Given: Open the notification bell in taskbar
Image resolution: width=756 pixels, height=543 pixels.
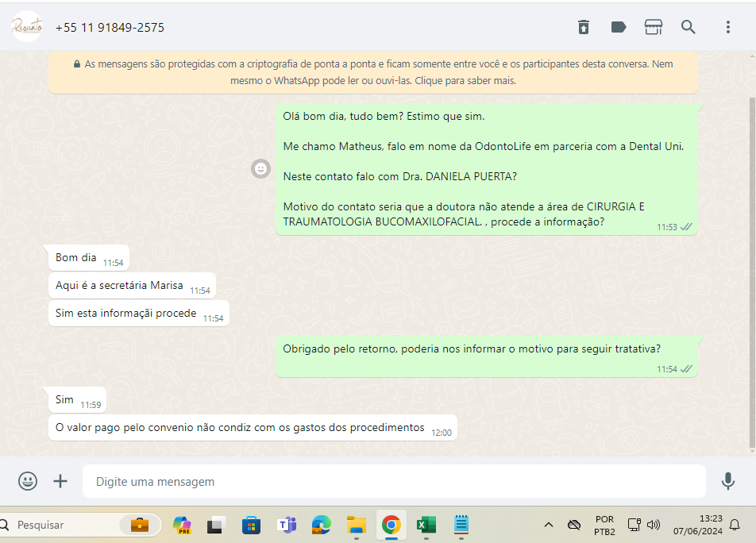Looking at the screenshot, I should 735,525.
